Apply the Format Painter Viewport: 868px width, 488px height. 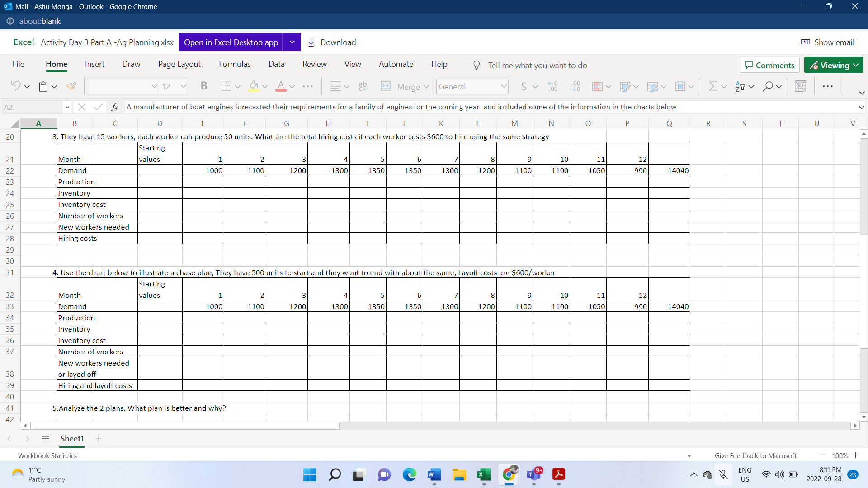tap(71, 86)
